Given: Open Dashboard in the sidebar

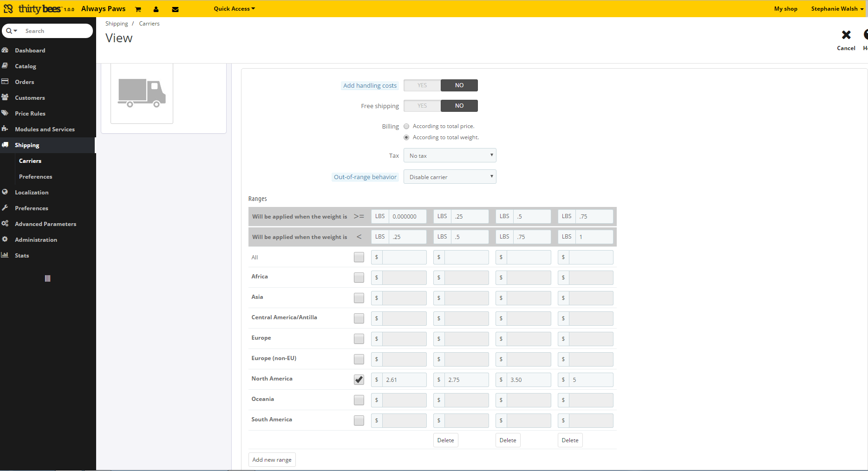Looking at the screenshot, I should pos(30,51).
